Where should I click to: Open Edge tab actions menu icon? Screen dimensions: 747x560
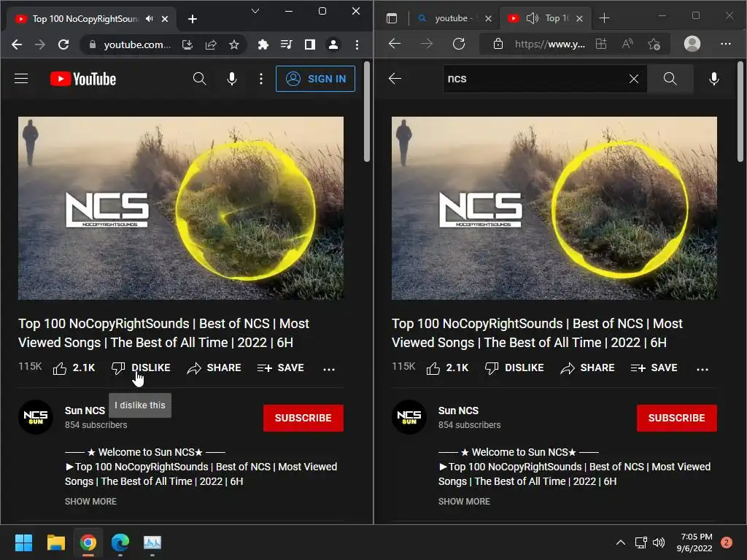(392, 18)
